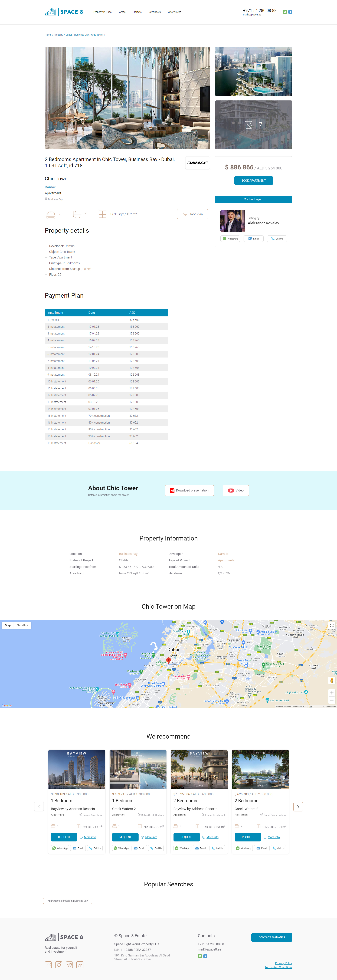Switch to Map view tab
The width and height of the screenshot is (337, 980).
(x=8, y=625)
